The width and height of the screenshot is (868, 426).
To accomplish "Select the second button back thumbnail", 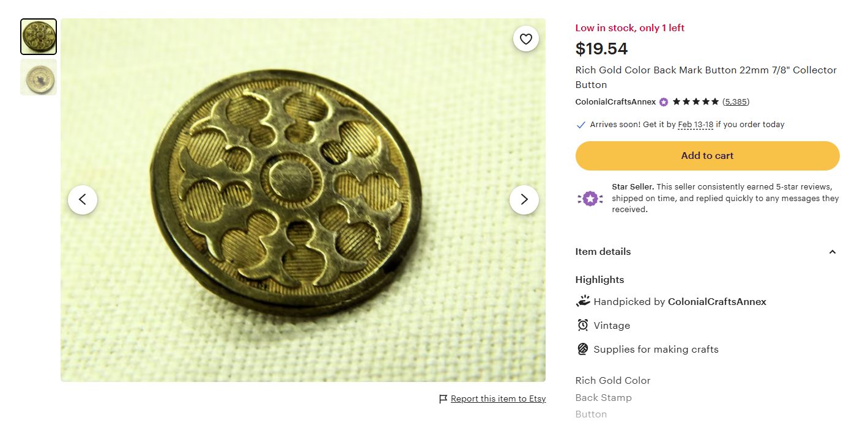I will [39, 77].
